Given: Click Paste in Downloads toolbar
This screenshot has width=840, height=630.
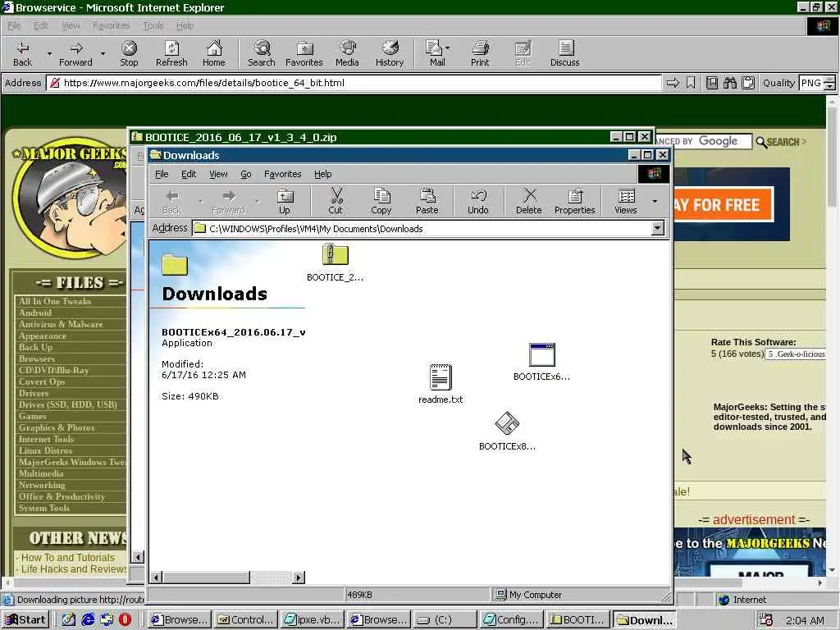Looking at the screenshot, I should [x=427, y=202].
